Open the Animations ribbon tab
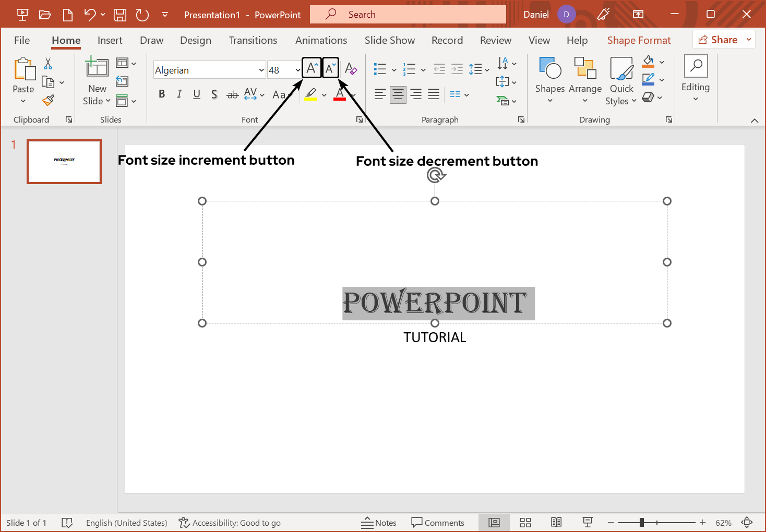The image size is (766, 532). [x=321, y=40]
